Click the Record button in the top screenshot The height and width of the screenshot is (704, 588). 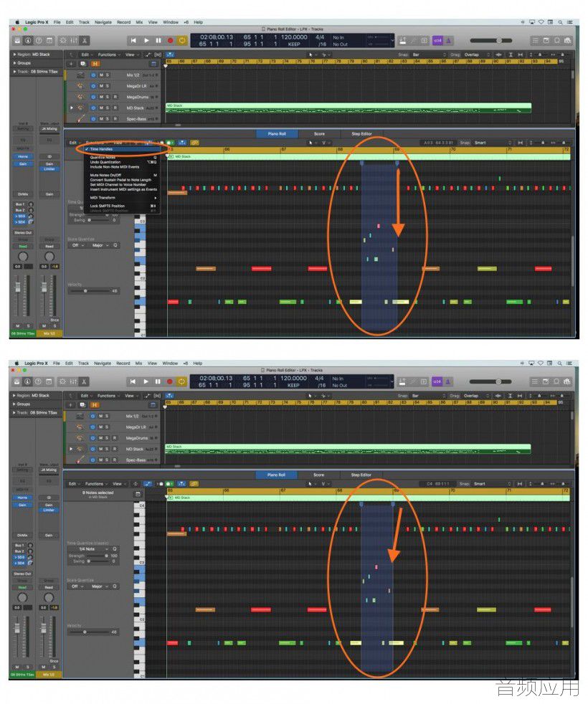170,40
